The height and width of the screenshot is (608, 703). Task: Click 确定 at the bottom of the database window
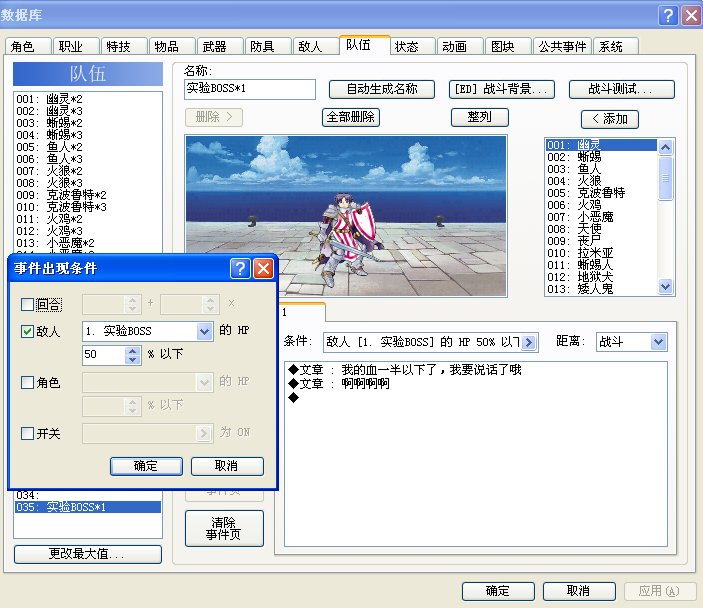(498, 591)
